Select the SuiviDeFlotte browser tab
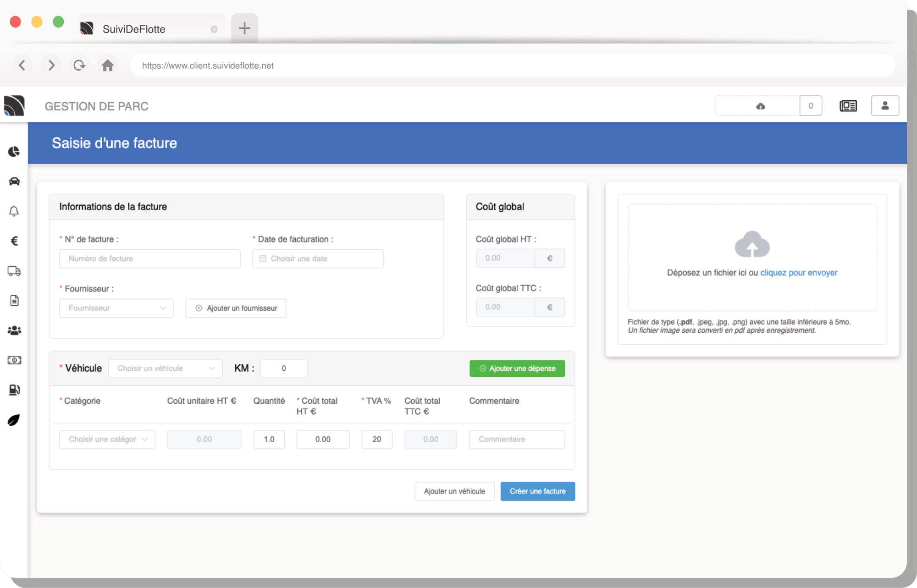 pyautogui.click(x=151, y=29)
